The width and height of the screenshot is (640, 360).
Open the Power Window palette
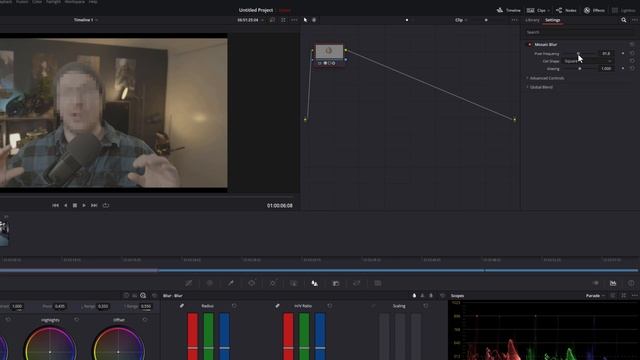[x=251, y=283]
